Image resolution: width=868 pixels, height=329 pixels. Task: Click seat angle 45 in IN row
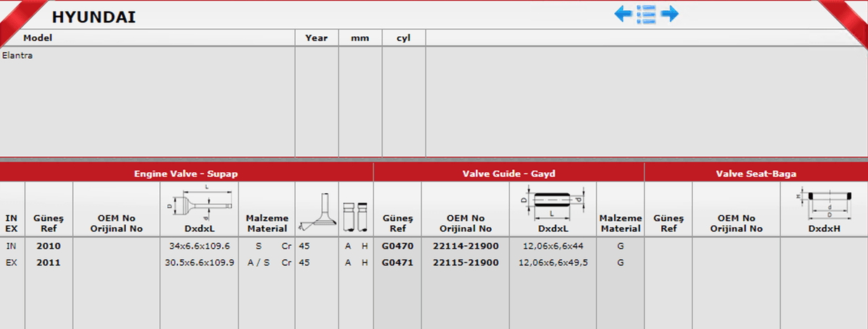point(304,246)
